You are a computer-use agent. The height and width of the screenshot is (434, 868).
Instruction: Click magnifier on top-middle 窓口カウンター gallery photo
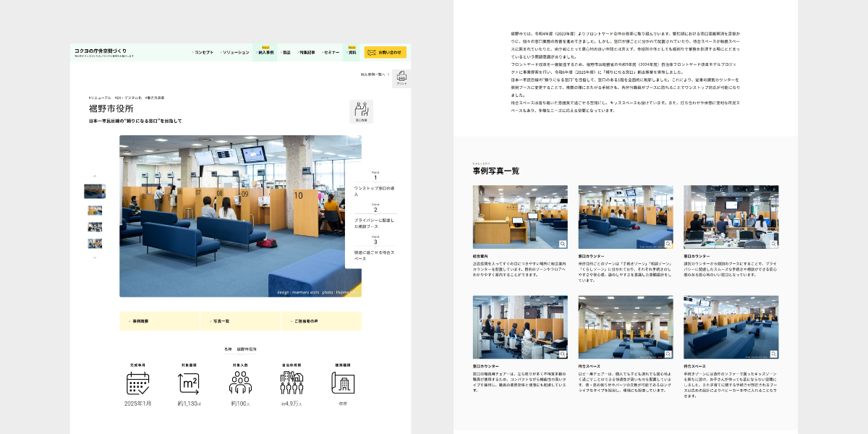tap(668, 244)
